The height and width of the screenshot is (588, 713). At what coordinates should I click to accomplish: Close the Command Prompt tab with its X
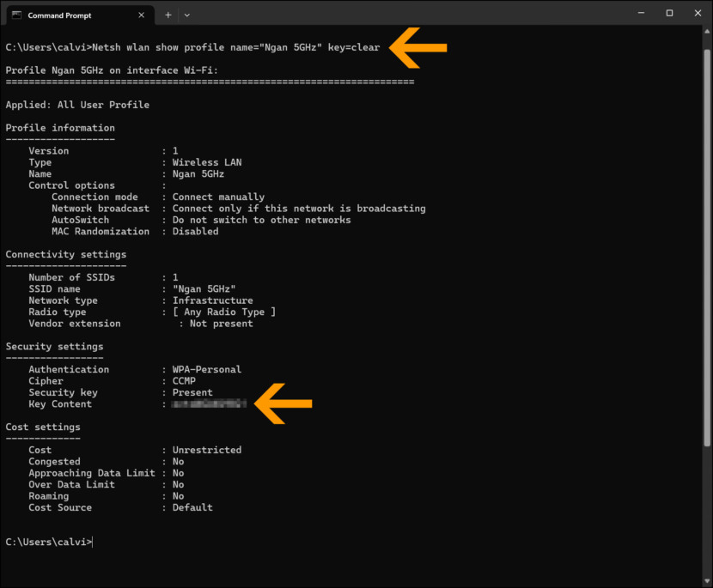coord(140,15)
